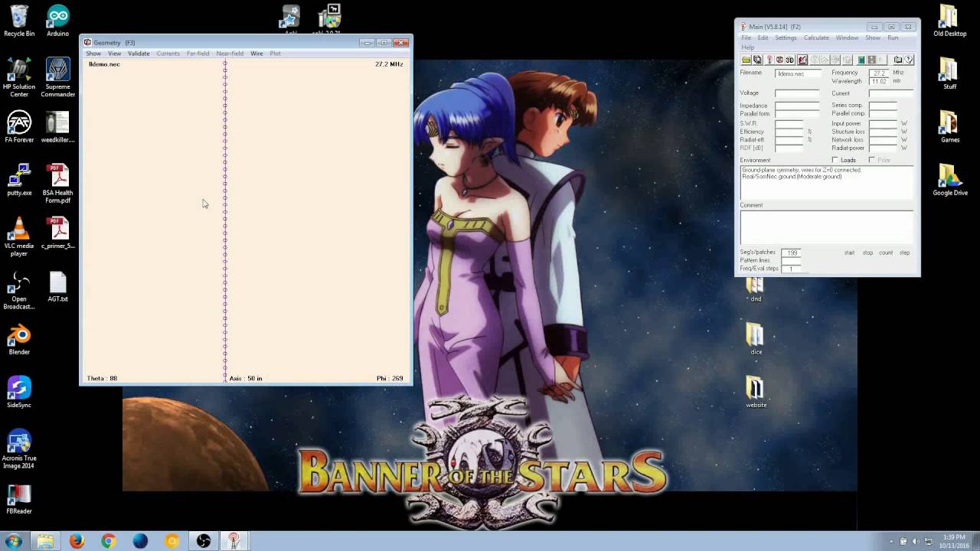Image resolution: width=980 pixels, height=551 pixels.
Task: Open the Settings menu in Main window
Action: (x=786, y=37)
